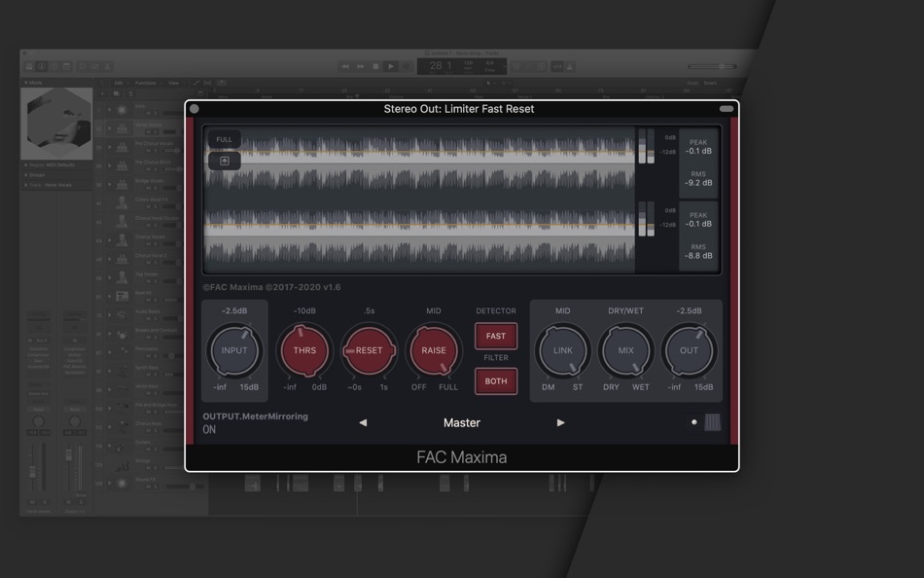Open the Master preset selector
Image resolution: width=924 pixels, height=578 pixels.
pos(462,422)
